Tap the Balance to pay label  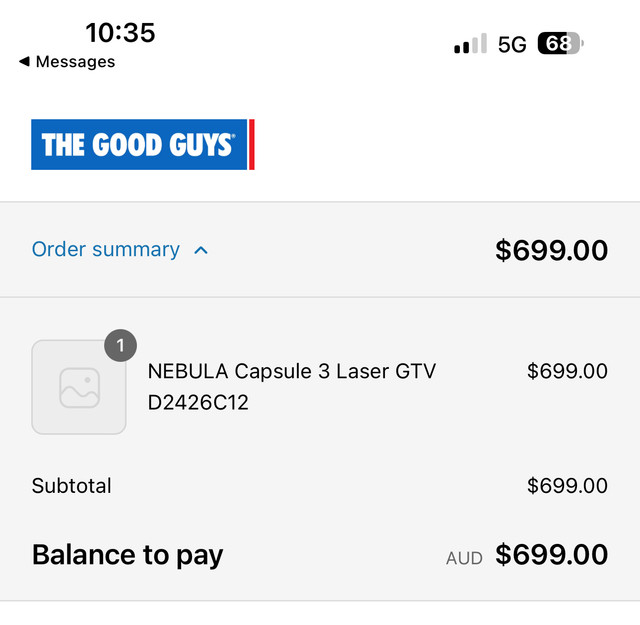[127, 556]
